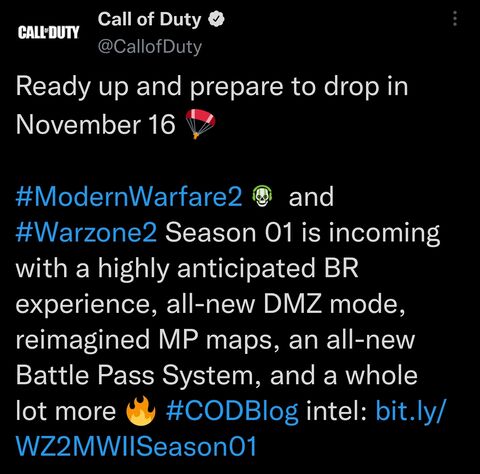Open the #ModernWarfare2 hashtag
Viewport: 480px width, 474px height.
(129, 197)
